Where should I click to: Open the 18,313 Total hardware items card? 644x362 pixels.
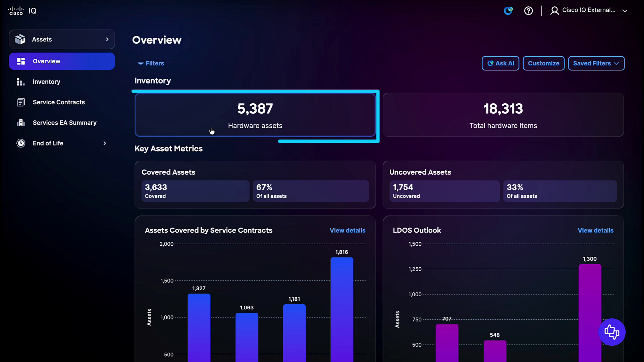pos(503,115)
